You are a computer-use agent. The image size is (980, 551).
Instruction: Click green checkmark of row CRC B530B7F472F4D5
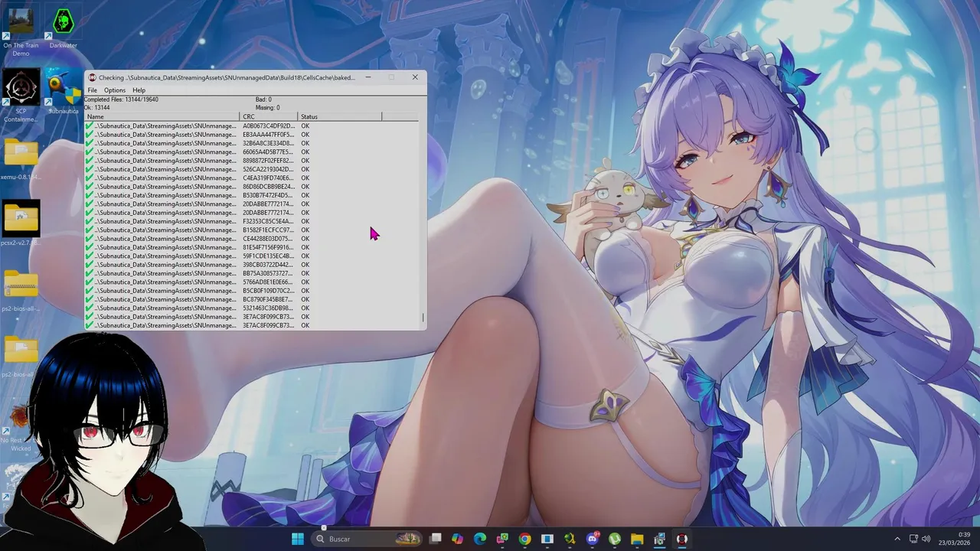90,195
